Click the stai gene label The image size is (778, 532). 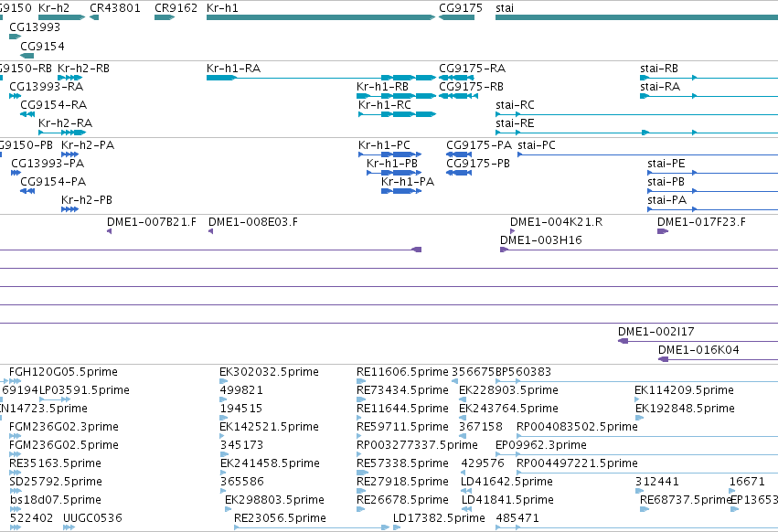pos(505,8)
